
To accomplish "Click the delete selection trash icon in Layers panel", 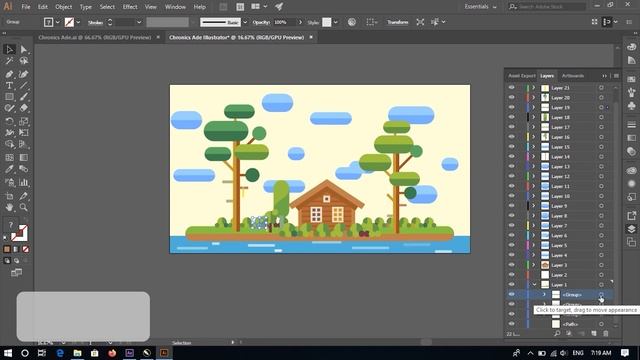I will (x=606, y=333).
